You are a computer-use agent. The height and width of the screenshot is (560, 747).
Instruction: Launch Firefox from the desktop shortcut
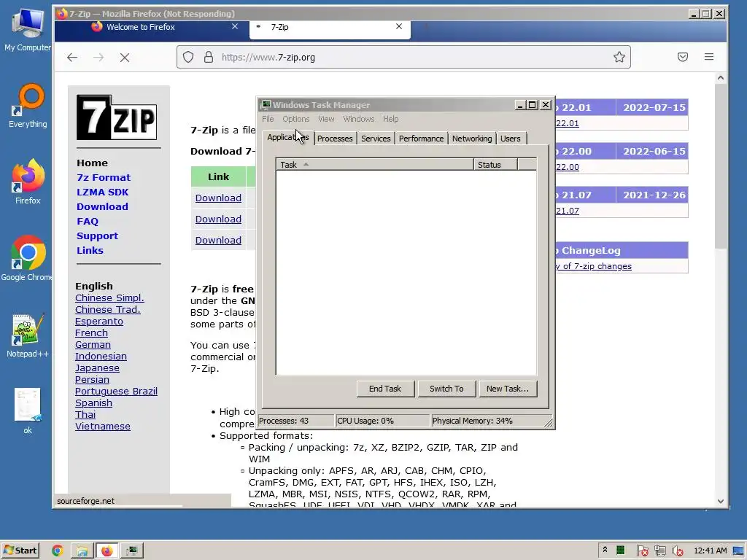[x=28, y=182]
